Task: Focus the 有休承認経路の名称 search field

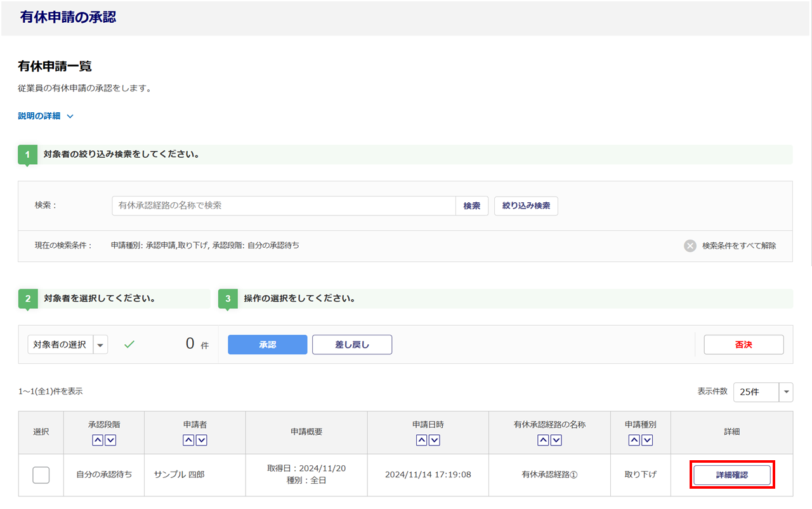Action: 284,206
